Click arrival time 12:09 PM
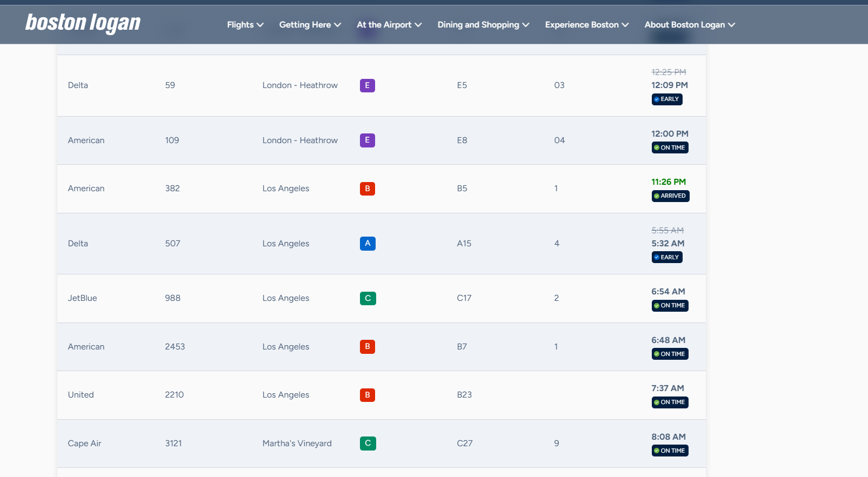 [x=669, y=85]
